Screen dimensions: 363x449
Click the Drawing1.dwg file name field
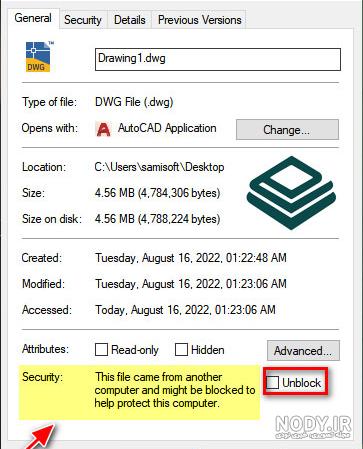point(218,59)
